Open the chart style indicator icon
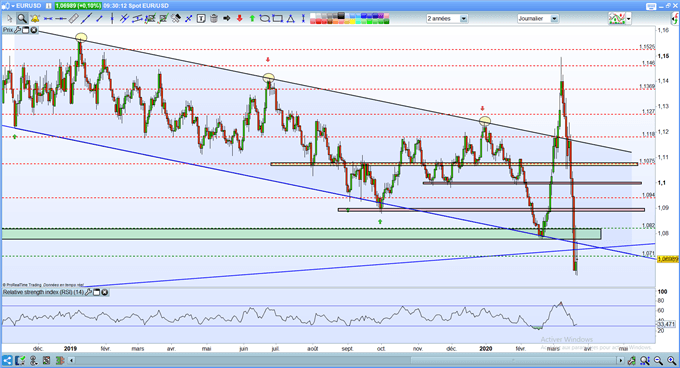 pos(616,18)
